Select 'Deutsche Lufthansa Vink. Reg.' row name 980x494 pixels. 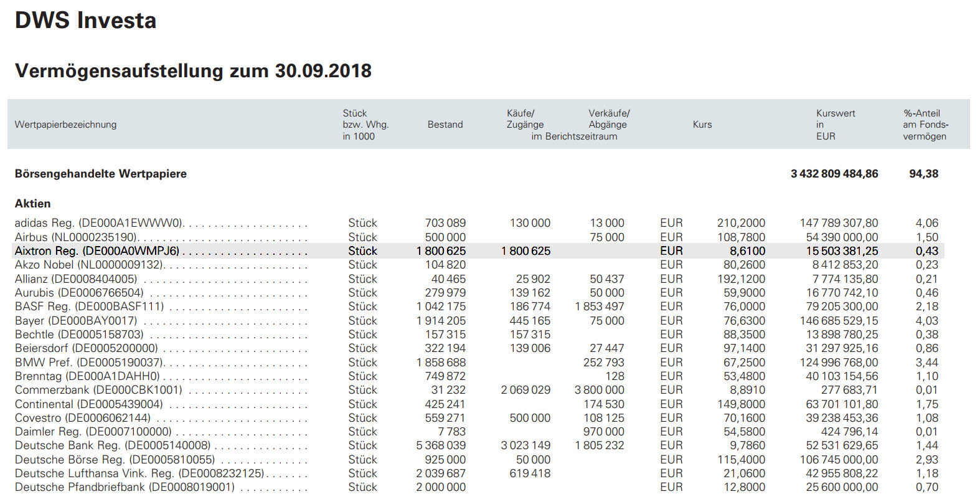coord(139,473)
